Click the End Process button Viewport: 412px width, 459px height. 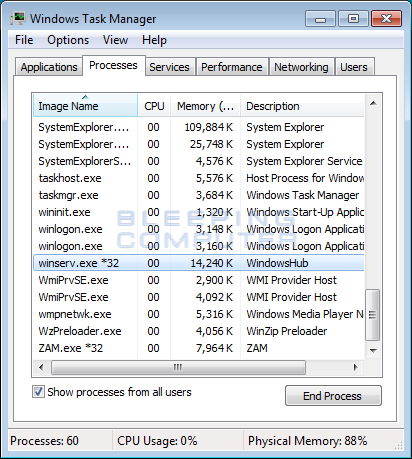pos(333,396)
